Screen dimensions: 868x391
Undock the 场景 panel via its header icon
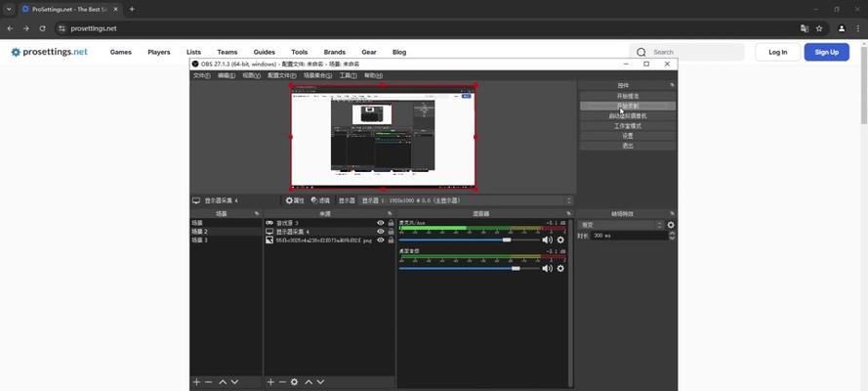[x=257, y=213]
